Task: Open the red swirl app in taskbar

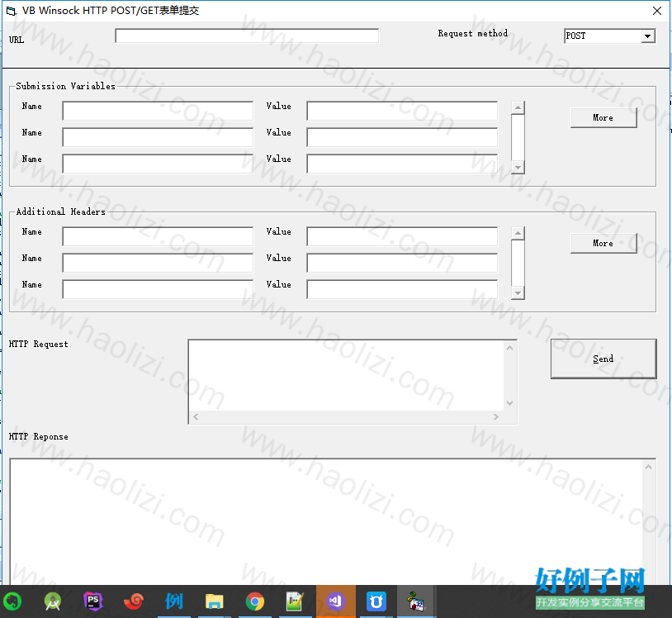Action: click(x=133, y=601)
